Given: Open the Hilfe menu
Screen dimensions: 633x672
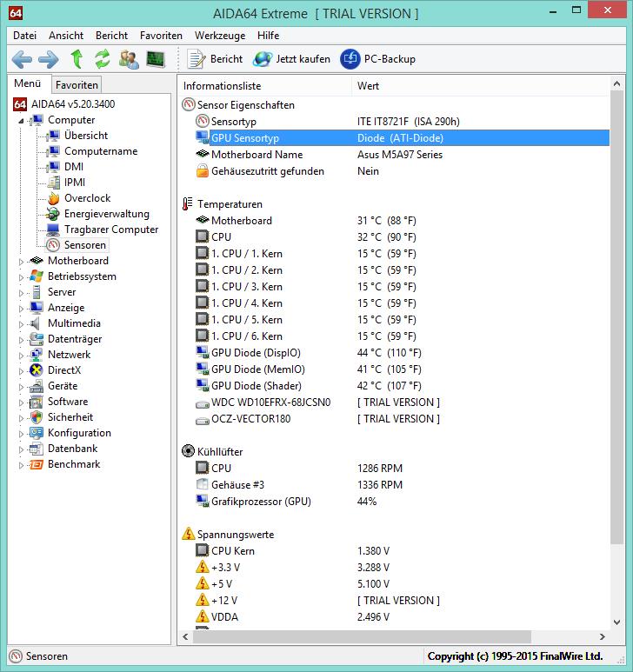Looking at the screenshot, I should pyautogui.click(x=269, y=36).
